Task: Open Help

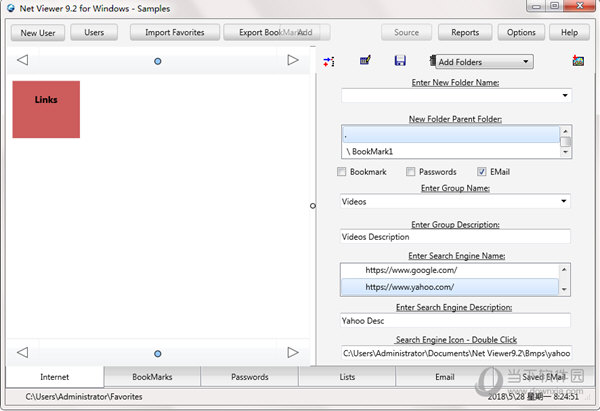Action: point(569,33)
